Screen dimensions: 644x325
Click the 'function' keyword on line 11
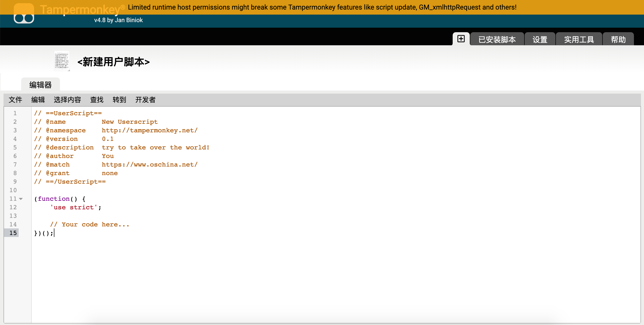coord(54,199)
